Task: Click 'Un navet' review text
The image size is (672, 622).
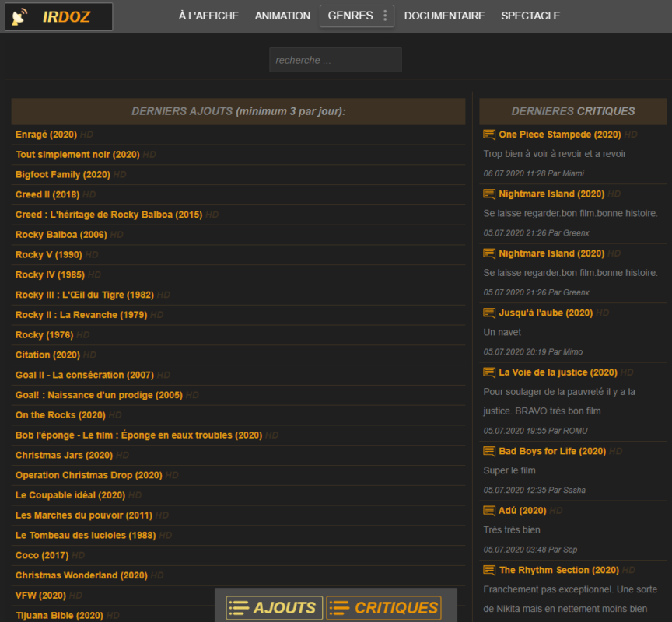Action: coord(502,332)
